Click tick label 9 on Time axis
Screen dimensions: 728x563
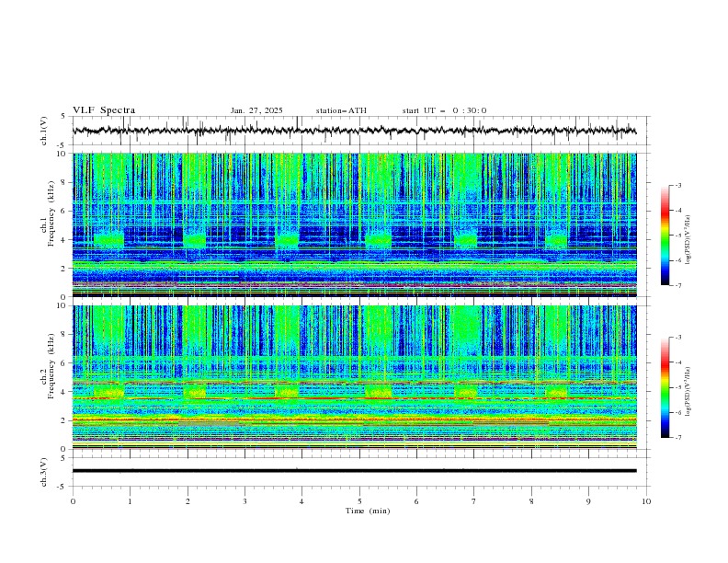(x=588, y=501)
